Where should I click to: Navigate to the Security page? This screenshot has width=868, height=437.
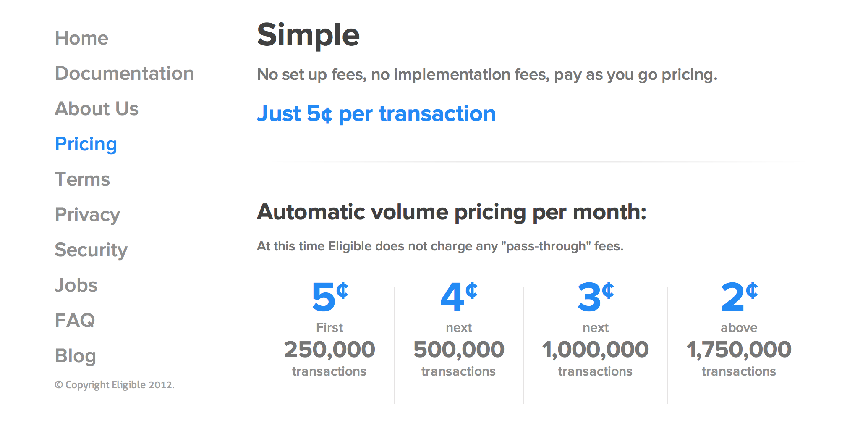click(x=91, y=250)
